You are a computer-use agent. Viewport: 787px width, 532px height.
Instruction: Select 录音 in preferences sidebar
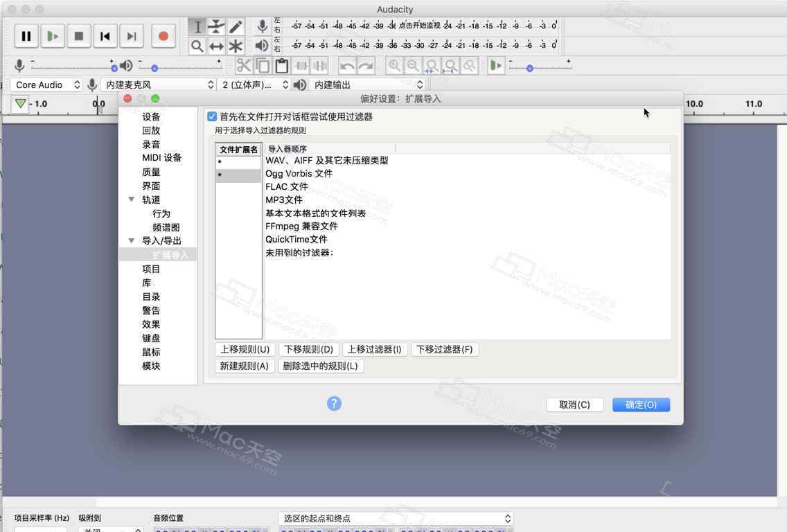coord(150,144)
